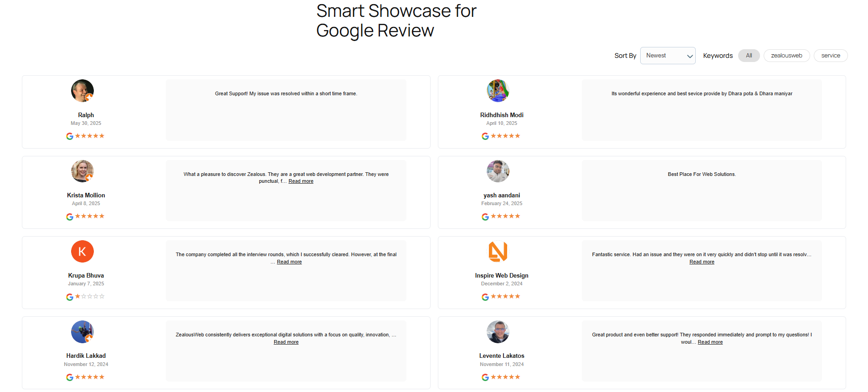This screenshot has height=392, width=868.
Task: Filter reviews by zealousweb keyword
Action: point(786,56)
